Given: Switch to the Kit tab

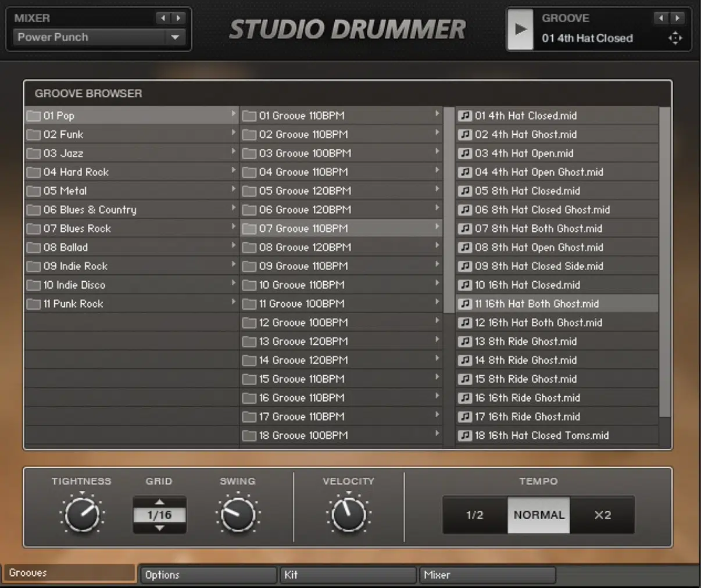Looking at the screenshot, I should (348, 575).
